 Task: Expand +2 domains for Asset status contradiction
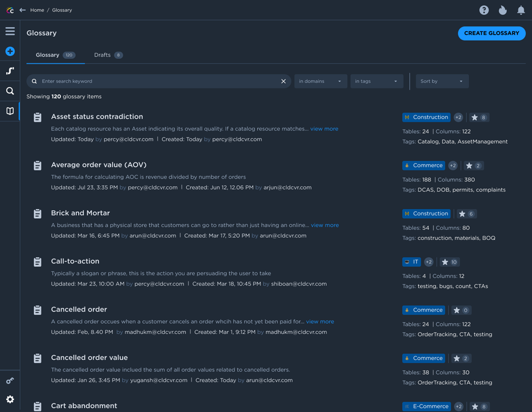click(x=458, y=117)
